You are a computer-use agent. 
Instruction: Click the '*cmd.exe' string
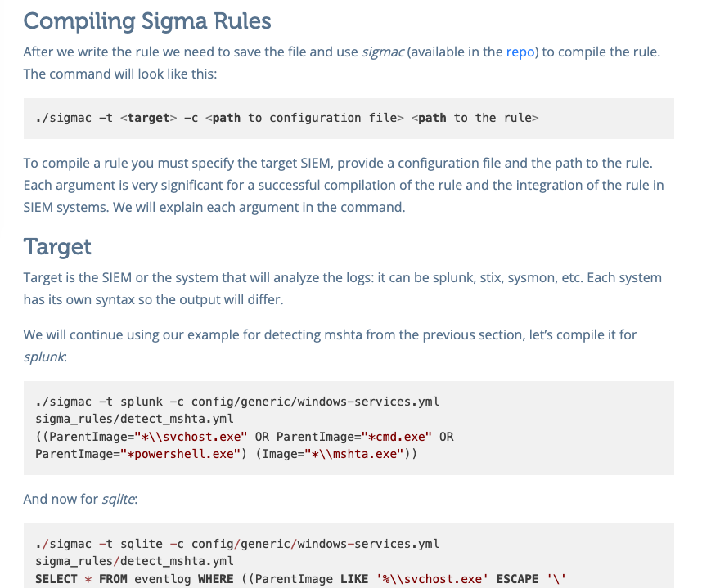tap(397, 437)
